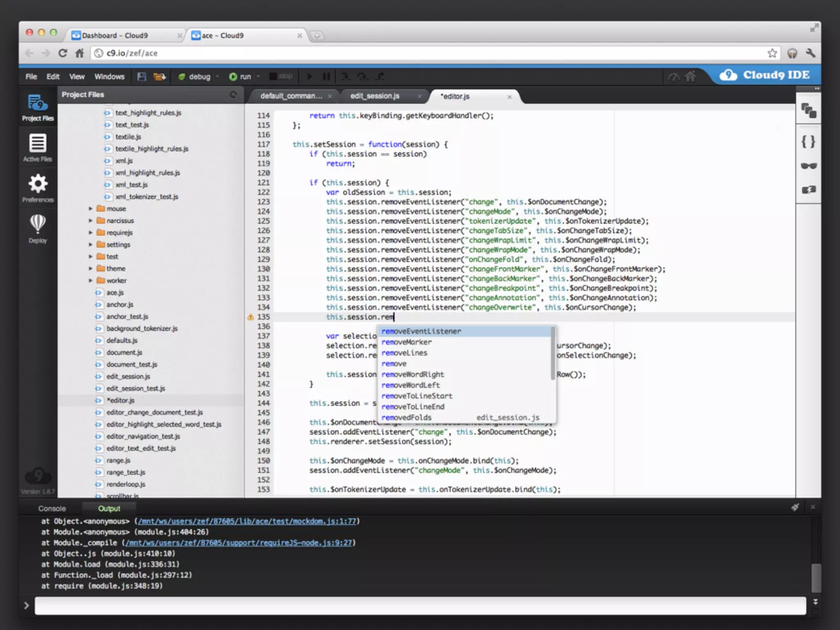
Task: Expand the mouse folder
Action: pyautogui.click(x=91, y=209)
